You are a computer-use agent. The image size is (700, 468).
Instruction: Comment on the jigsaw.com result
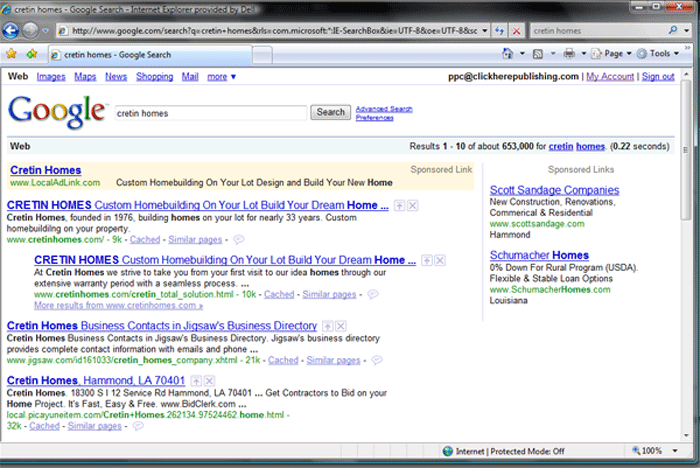point(377,360)
